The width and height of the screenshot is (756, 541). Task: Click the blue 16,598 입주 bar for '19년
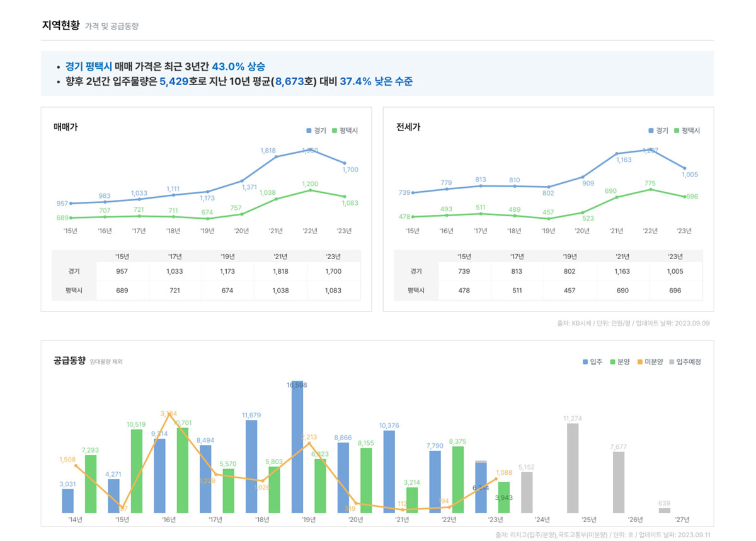pyautogui.click(x=297, y=447)
